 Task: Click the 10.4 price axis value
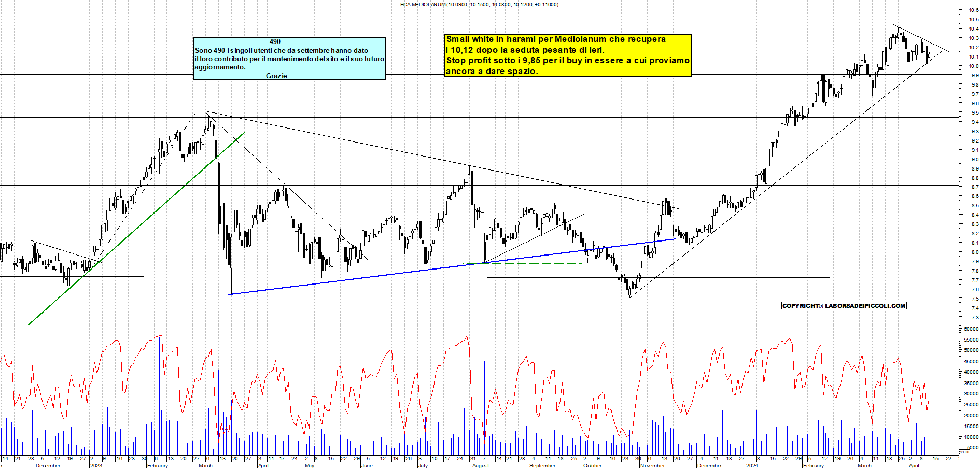(x=973, y=29)
